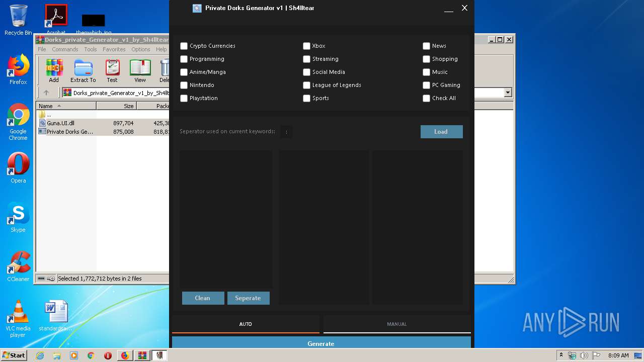Screen dimensions: 644x362
Task: Open the Google Chrome desktop icon
Action: [x=18, y=122]
